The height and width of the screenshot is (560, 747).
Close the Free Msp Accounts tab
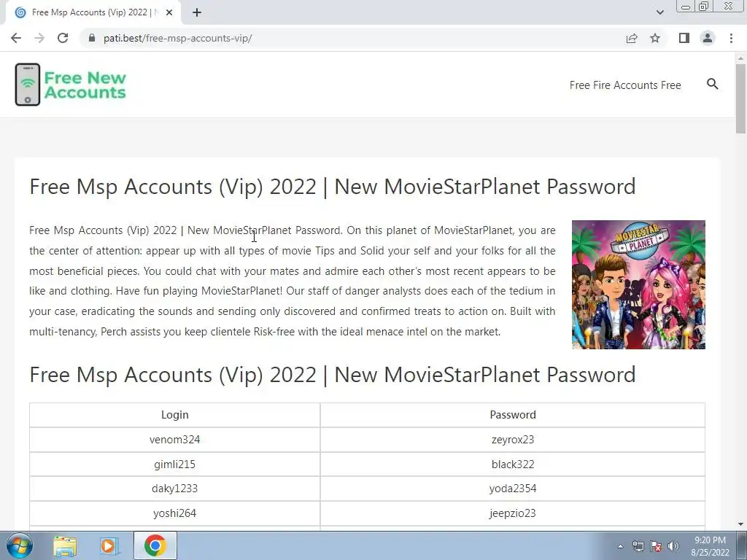(x=169, y=12)
